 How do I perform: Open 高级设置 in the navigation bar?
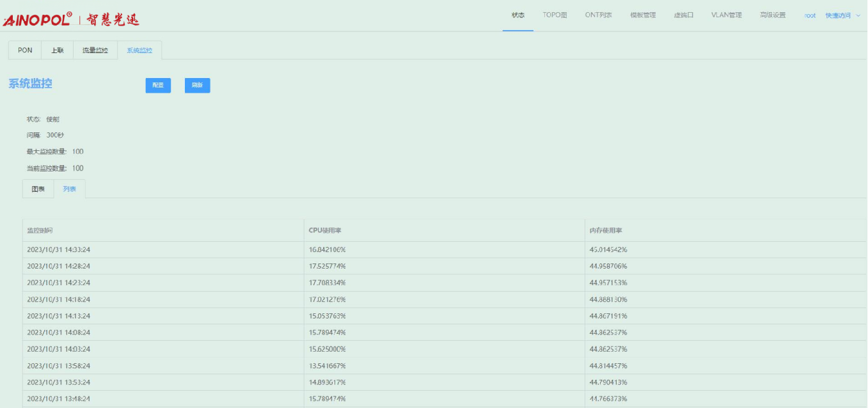772,15
